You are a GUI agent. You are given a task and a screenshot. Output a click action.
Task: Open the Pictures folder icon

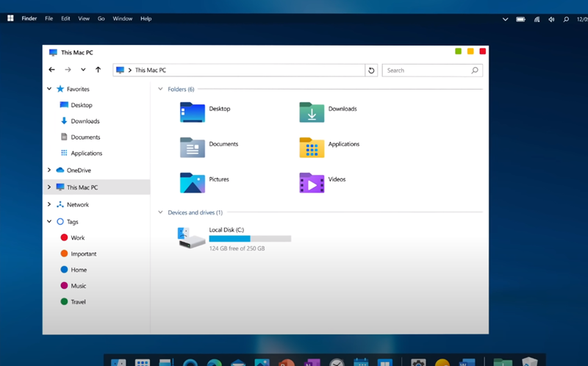pos(193,182)
